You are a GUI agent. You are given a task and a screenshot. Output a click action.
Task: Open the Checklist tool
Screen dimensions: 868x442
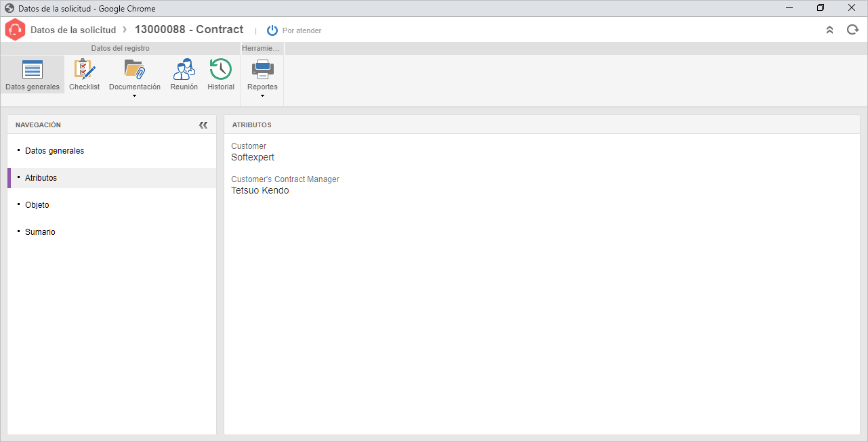click(x=84, y=74)
